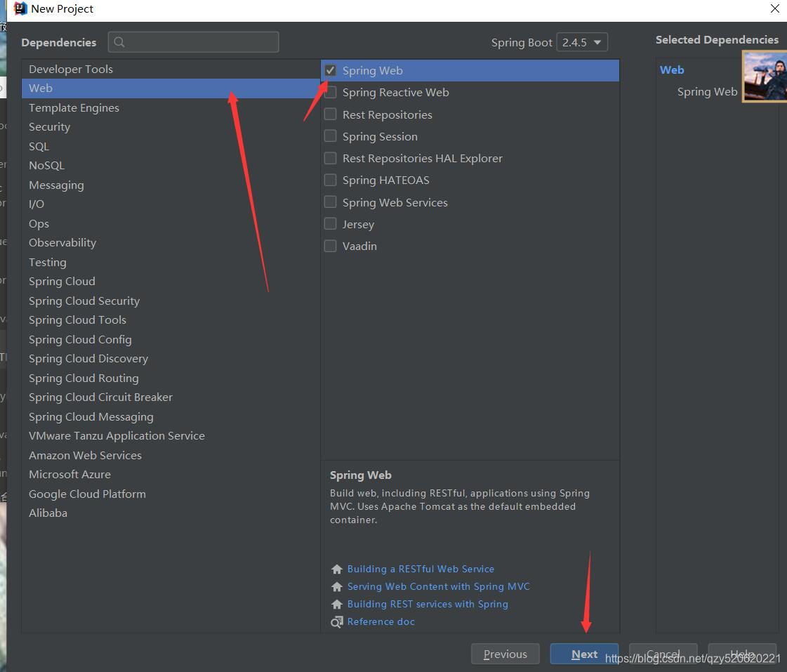Select the Ops category
This screenshot has height=672, width=787.
click(171, 224)
